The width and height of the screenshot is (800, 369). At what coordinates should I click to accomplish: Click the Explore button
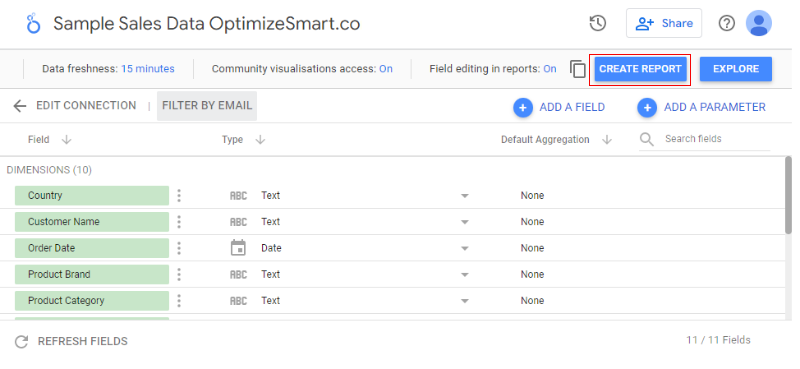point(736,69)
